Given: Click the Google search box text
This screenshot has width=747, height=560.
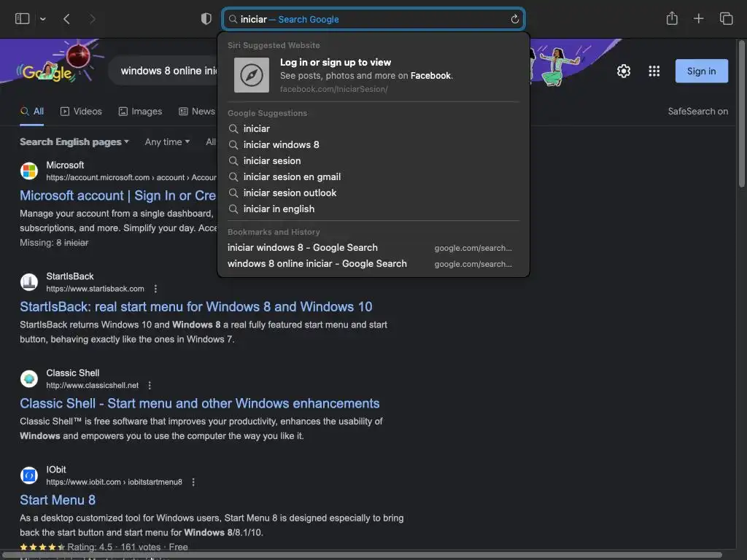Looking at the screenshot, I should coord(169,71).
